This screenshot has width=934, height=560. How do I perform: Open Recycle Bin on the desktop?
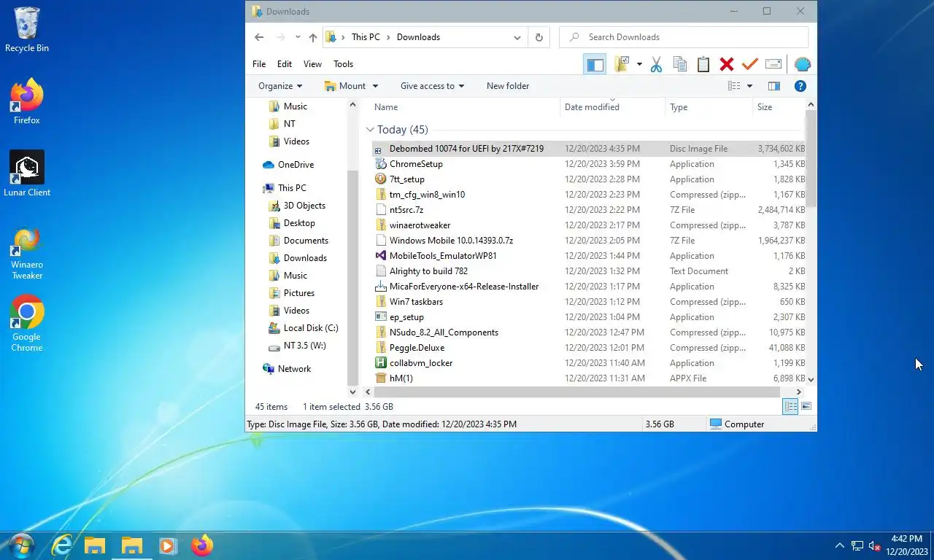point(27,30)
